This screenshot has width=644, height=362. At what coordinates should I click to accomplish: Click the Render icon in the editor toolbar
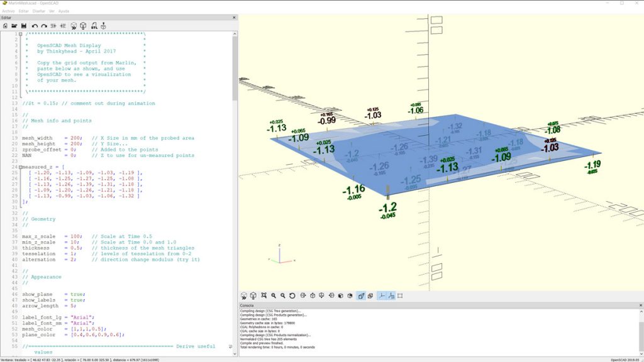point(83,26)
